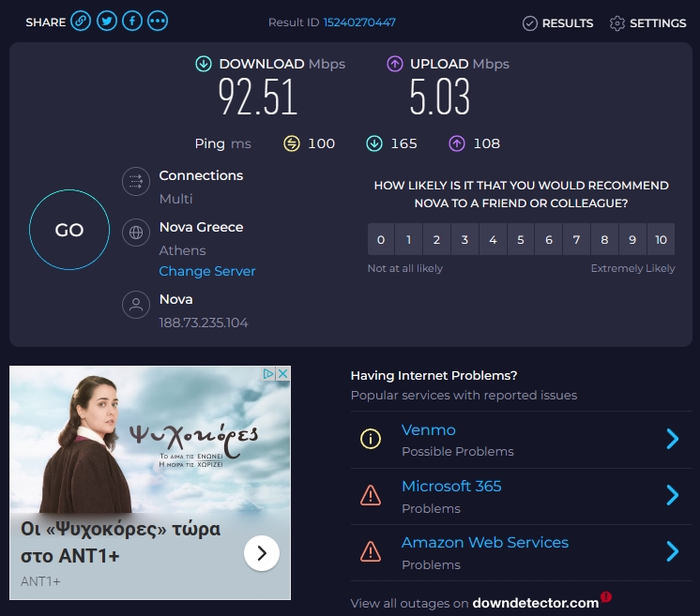The height and width of the screenshot is (616, 700).
Task: Click the Change Server link
Action: pos(207,271)
